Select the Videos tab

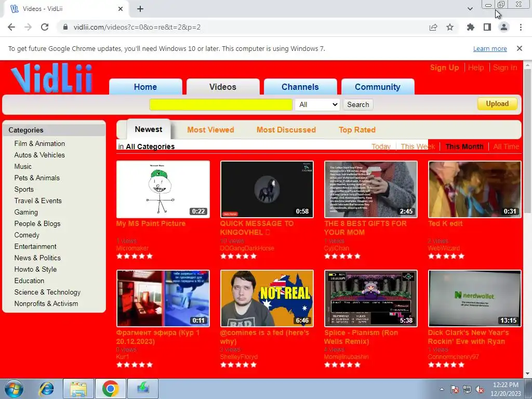click(x=223, y=87)
